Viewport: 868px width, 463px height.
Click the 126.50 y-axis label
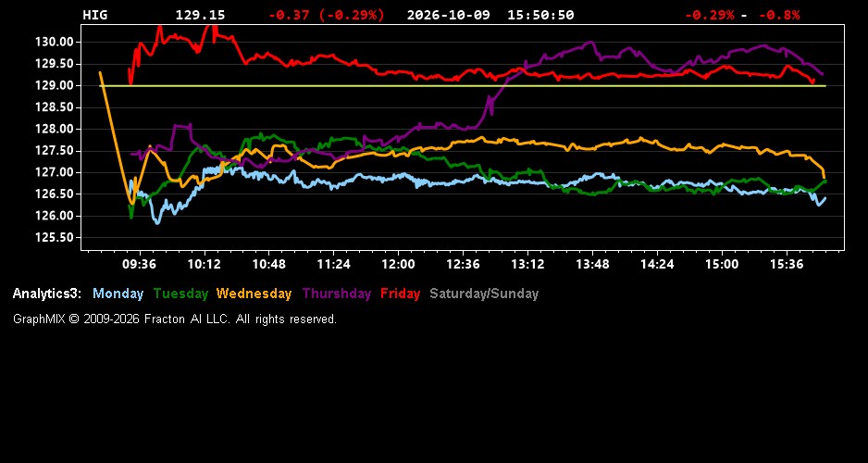55,194
